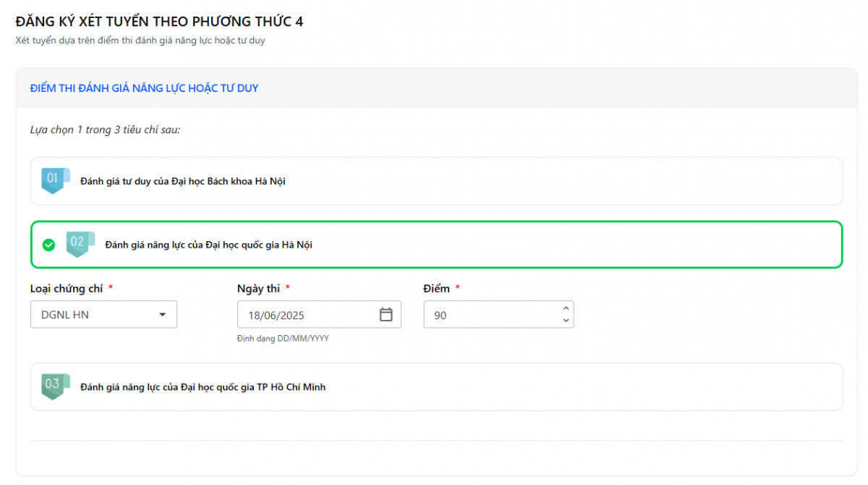Screen dimensions: 868x485
Task: Click the page title ĐĂNG KÝ XÉT TUYỂN THEO PHƯƠNG THỨC 4
Action: tap(159, 22)
